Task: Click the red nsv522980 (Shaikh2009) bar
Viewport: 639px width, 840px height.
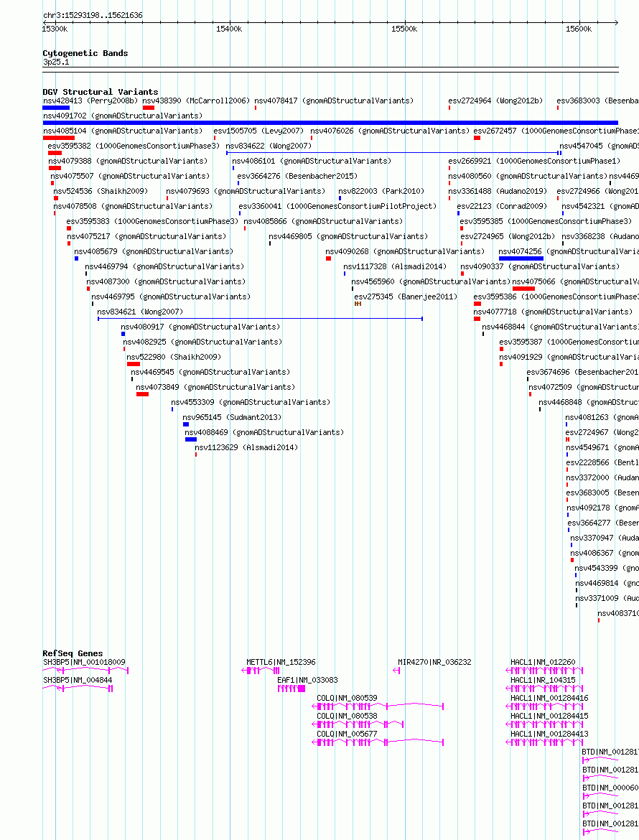Action: click(134, 364)
